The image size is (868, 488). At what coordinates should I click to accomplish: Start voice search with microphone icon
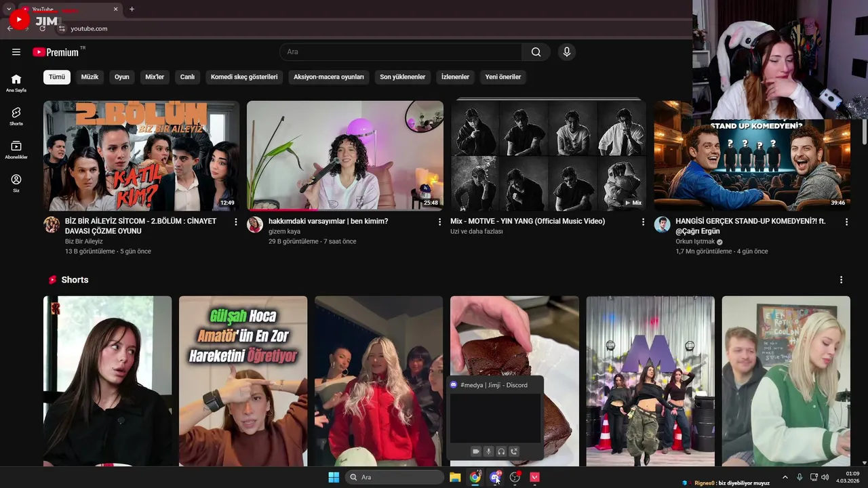click(567, 52)
